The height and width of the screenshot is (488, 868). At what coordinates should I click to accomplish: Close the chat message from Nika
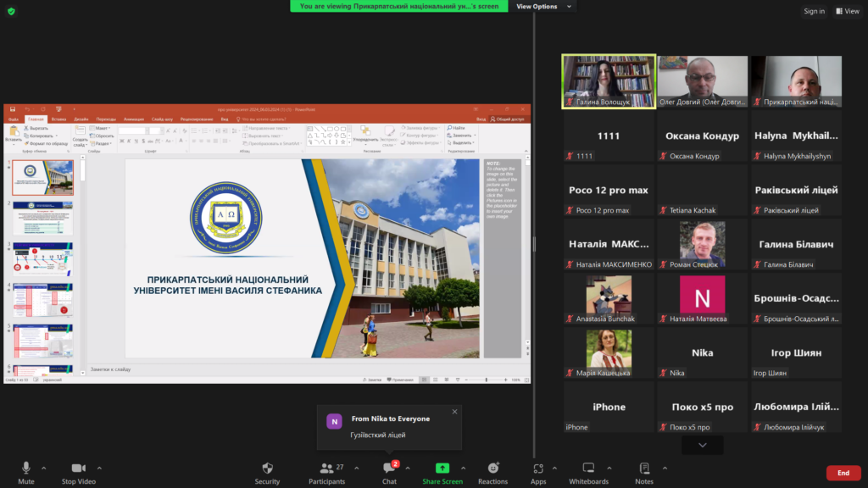(x=454, y=412)
